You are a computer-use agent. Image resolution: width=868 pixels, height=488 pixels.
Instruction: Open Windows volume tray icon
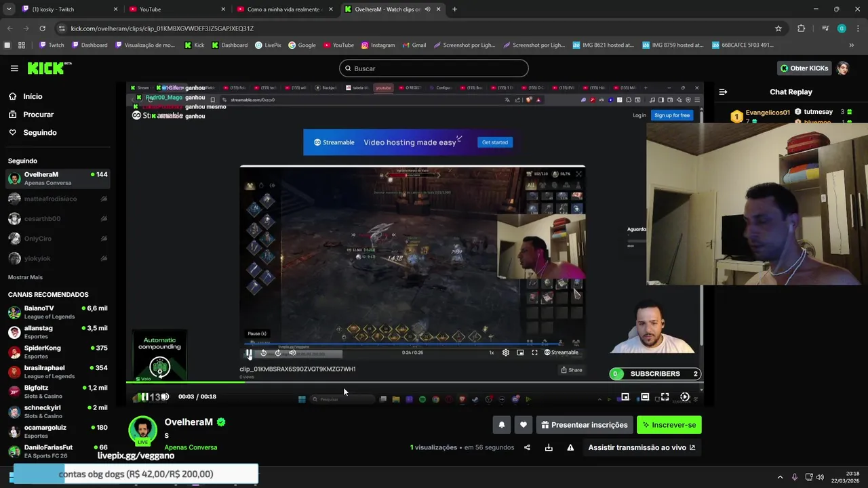(820, 477)
